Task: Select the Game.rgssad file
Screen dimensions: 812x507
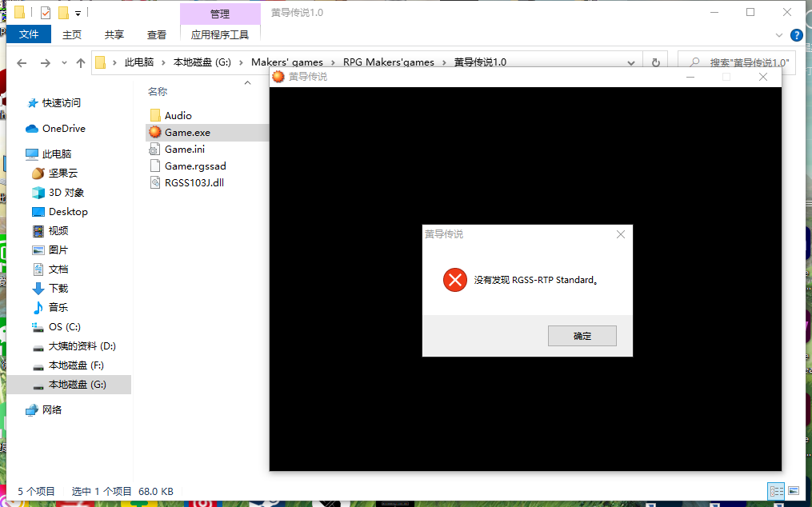Action: (x=195, y=166)
